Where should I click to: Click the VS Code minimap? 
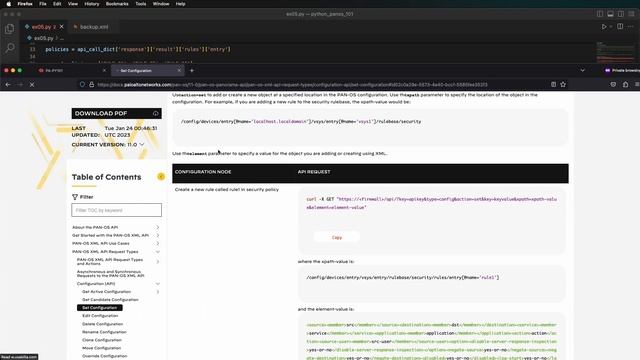click(x=616, y=52)
